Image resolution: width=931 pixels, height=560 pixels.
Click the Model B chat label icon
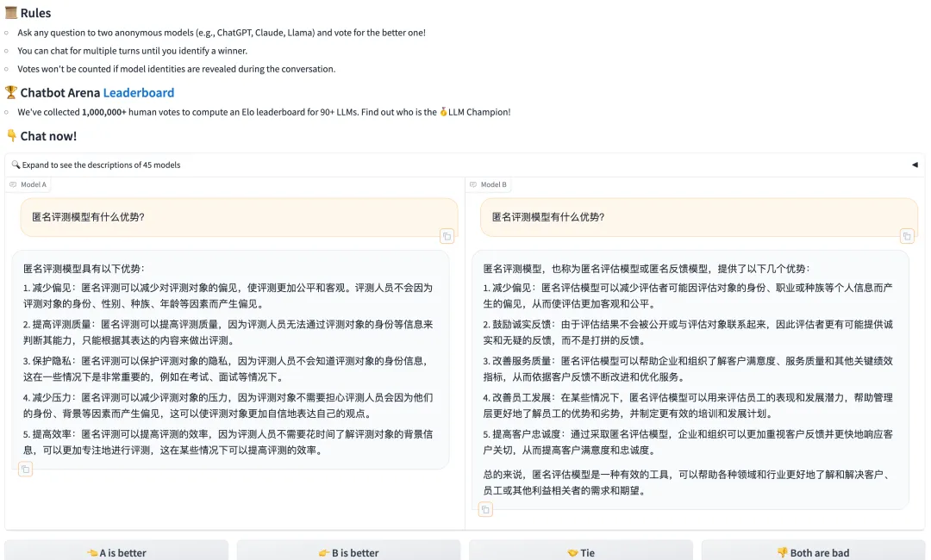473,184
